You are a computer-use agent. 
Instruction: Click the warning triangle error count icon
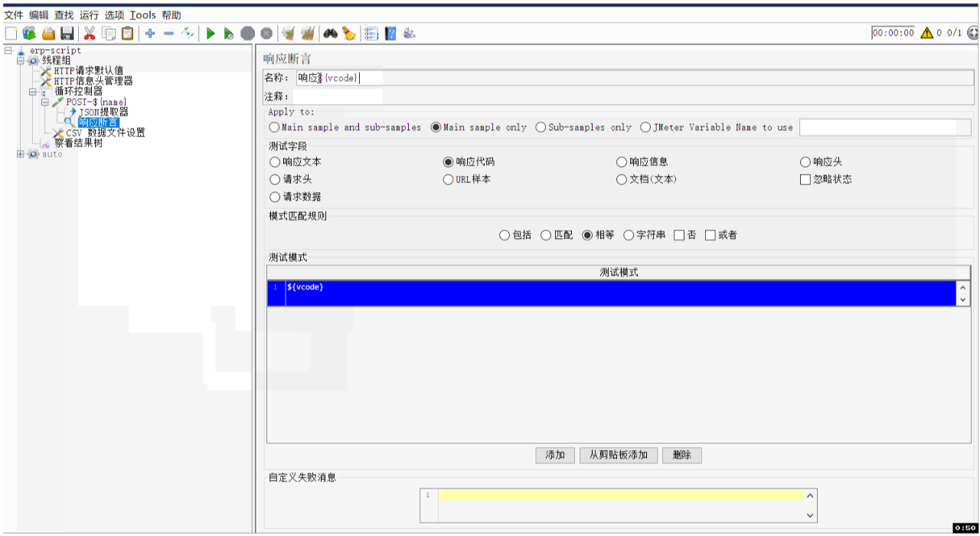click(926, 33)
